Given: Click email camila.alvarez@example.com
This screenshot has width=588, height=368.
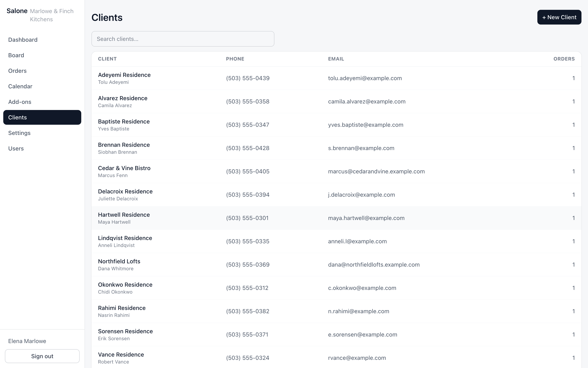Looking at the screenshot, I should (367, 101).
